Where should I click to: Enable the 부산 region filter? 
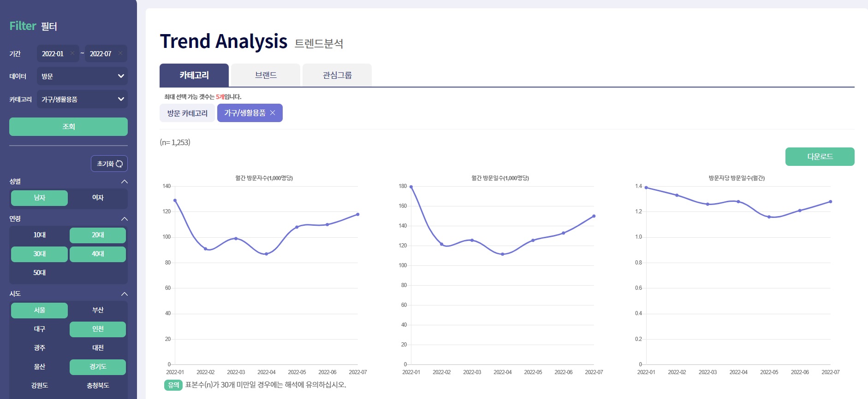(x=98, y=310)
